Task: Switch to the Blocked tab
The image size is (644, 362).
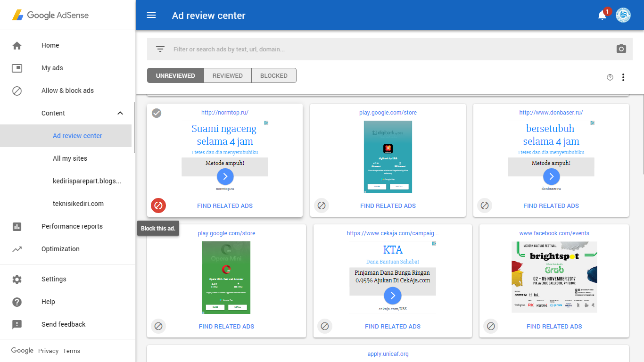Action: [x=274, y=75]
